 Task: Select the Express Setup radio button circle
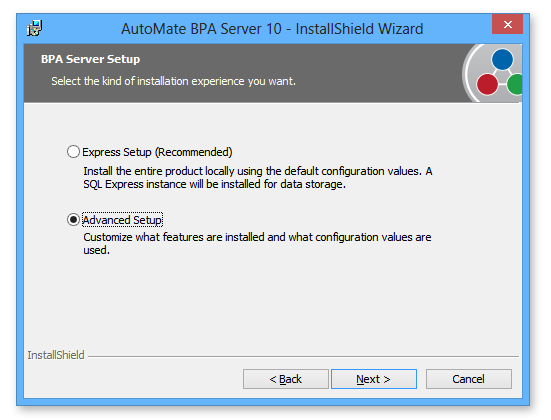73,152
